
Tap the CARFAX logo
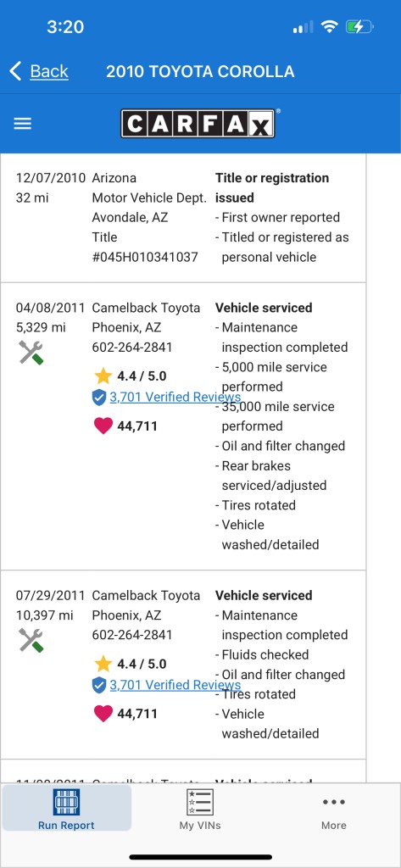click(x=198, y=123)
